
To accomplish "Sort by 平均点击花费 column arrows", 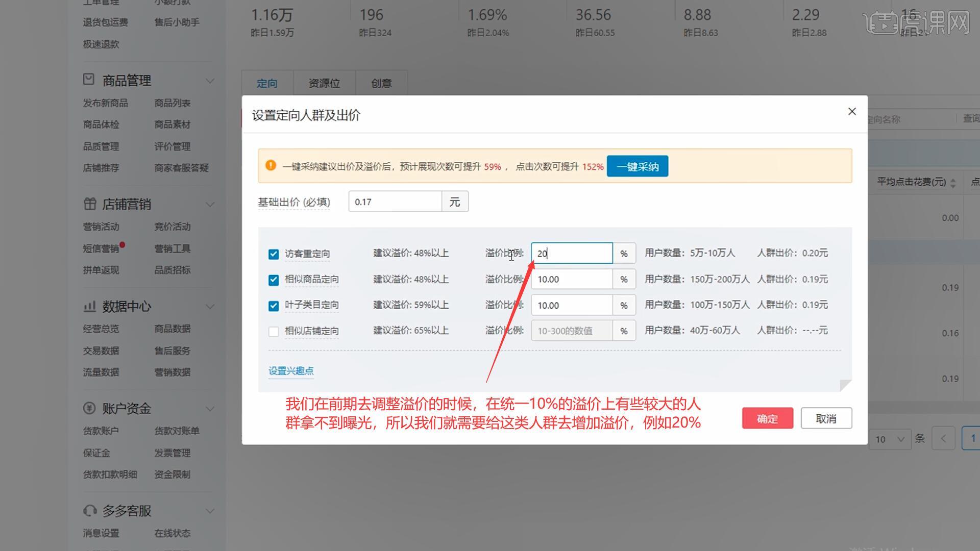I will (953, 183).
